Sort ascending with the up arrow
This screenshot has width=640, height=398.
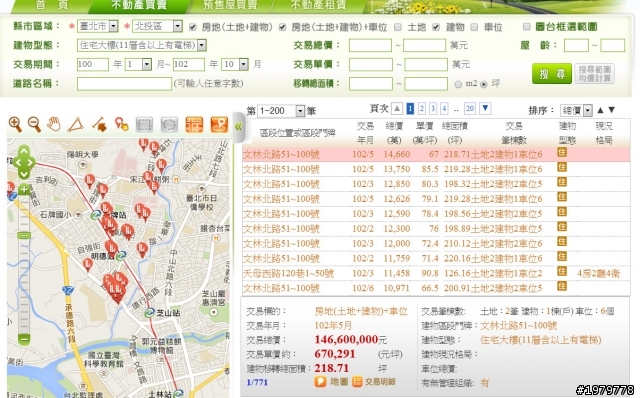600,110
